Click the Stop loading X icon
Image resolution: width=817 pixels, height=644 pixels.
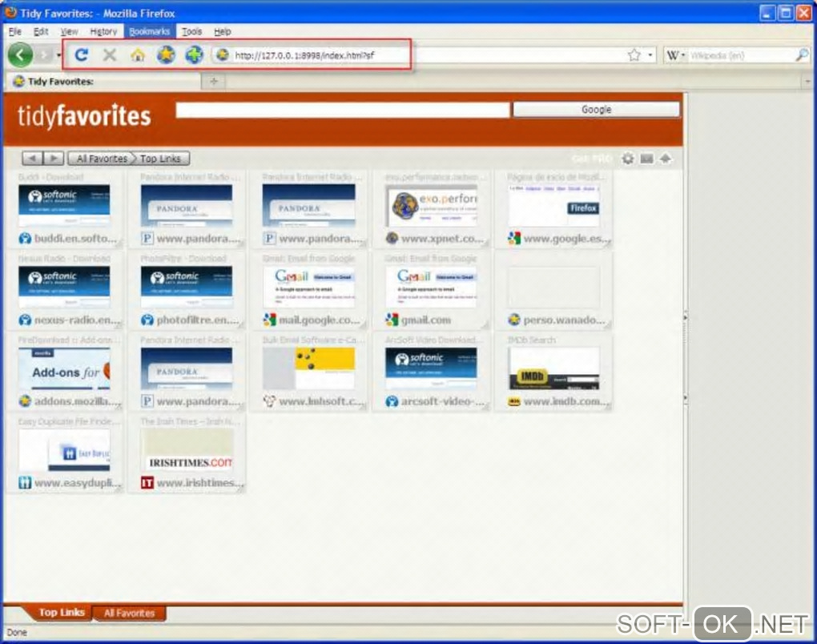pyautogui.click(x=110, y=54)
